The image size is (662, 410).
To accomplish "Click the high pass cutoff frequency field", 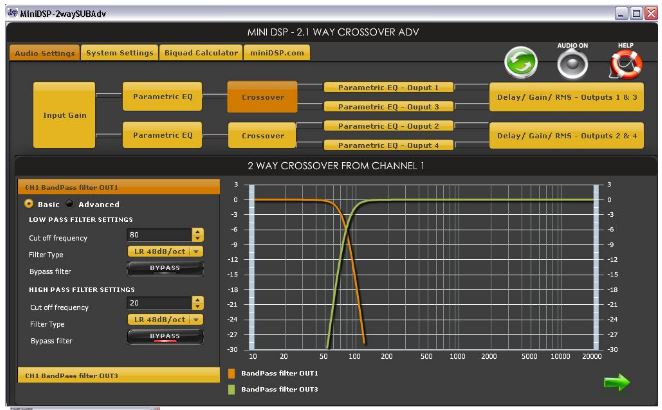I will pos(160,303).
